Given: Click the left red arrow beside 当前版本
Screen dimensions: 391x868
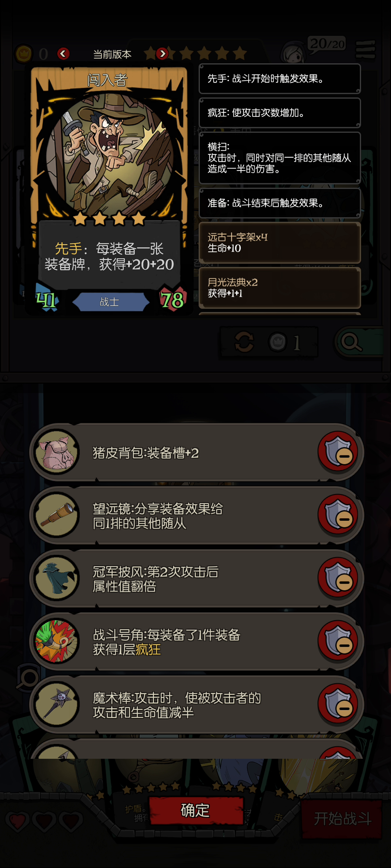Looking at the screenshot, I should pyautogui.click(x=63, y=54).
